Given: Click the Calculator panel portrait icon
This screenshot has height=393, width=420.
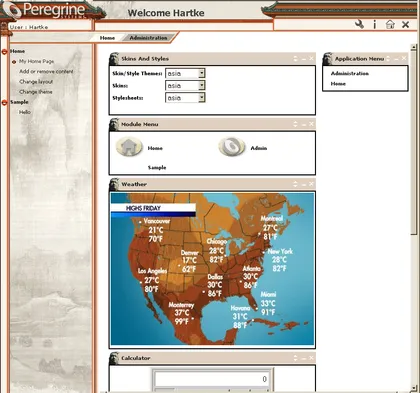Looking at the screenshot, I should [x=114, y=358].
